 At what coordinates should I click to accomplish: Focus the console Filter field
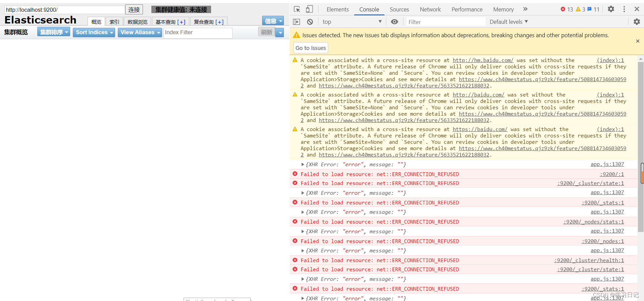click(x=446, y=22)
